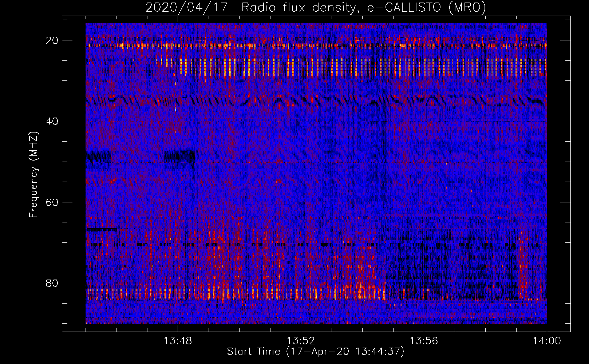Click the 60 MHz frequency tick label
The height and width of the screenshot is (364, 589).
tap(52, 202)
